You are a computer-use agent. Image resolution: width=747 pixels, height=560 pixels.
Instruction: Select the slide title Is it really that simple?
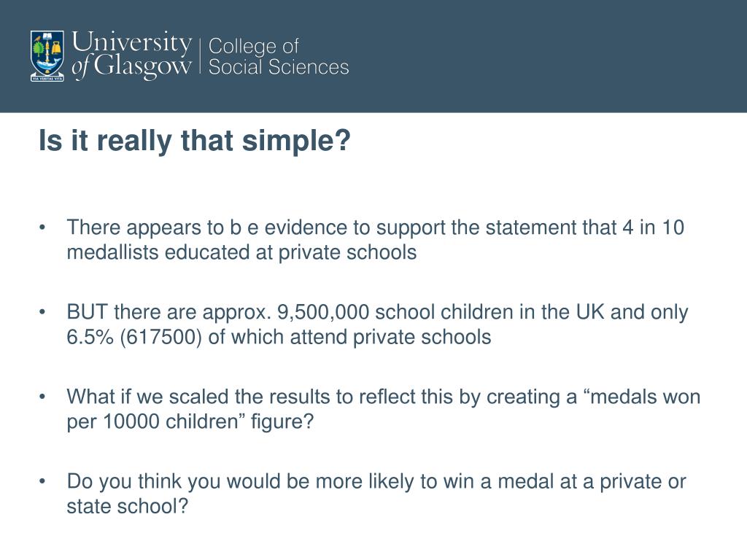coord(194,141)
